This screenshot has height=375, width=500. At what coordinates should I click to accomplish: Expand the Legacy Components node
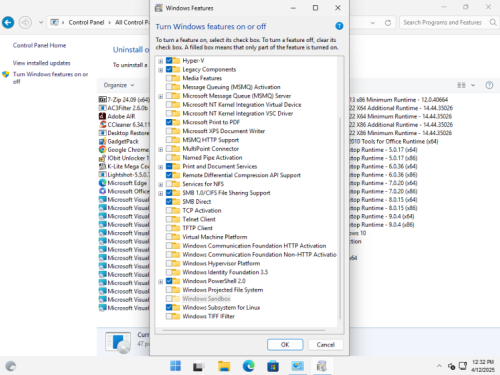coord(161,70)
